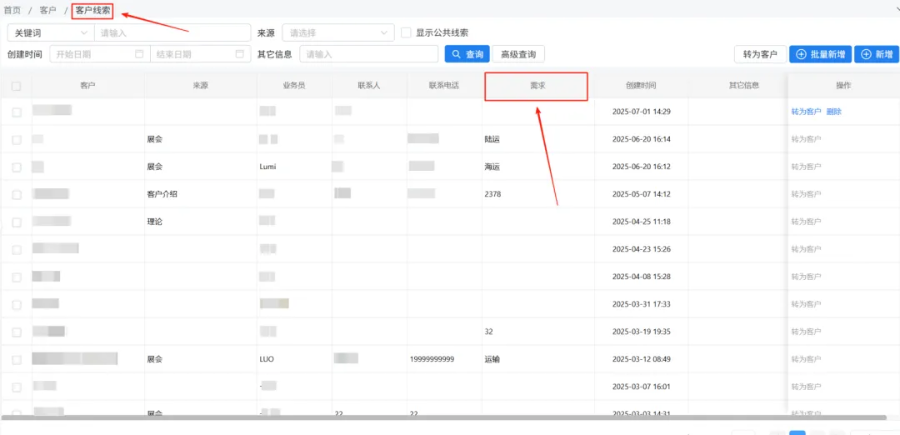Click the 海运 demand cell

492,167
